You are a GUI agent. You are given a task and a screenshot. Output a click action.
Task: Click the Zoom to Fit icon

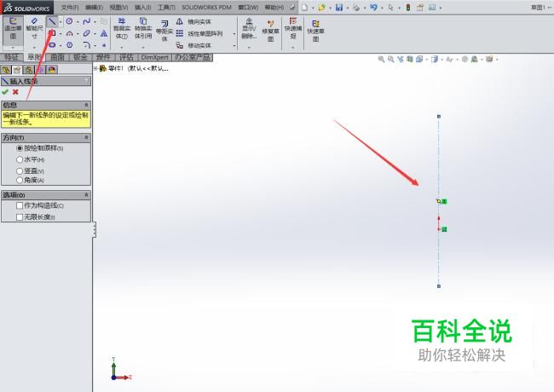381,60
